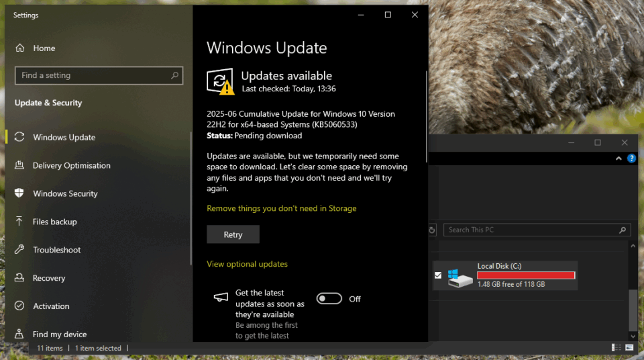Minimize the Settings window
644x360 pixels.
(x=361, y=15)
